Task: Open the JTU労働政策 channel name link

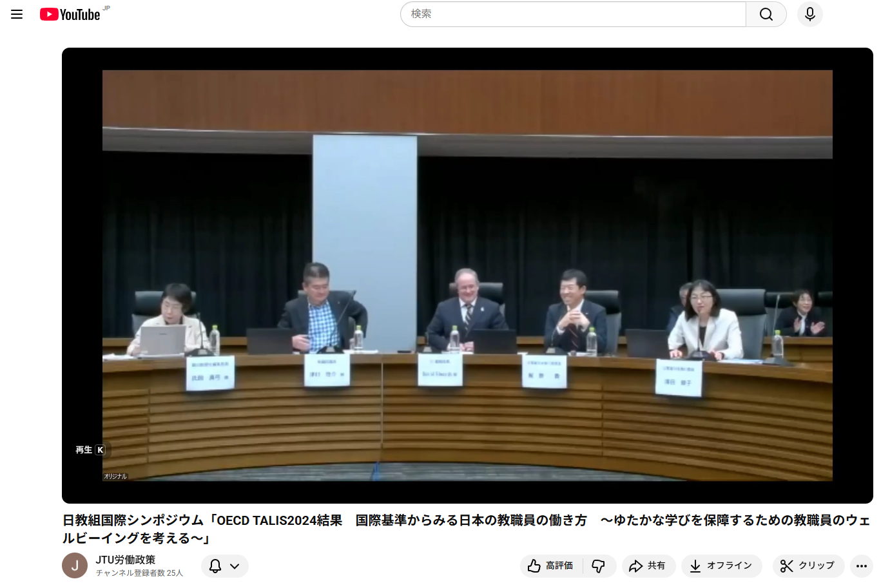Action: coord(126,560)
